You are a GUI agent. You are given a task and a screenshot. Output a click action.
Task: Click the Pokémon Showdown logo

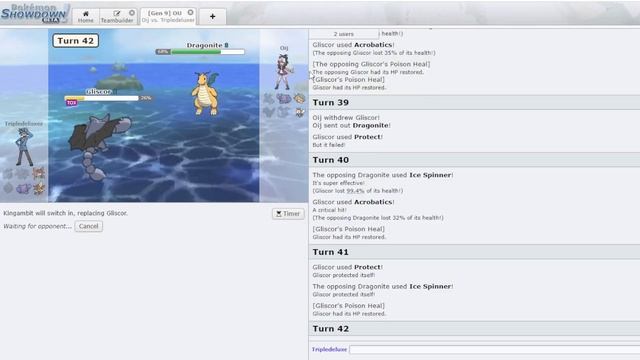pyautogui.click(x=34, y=13)
